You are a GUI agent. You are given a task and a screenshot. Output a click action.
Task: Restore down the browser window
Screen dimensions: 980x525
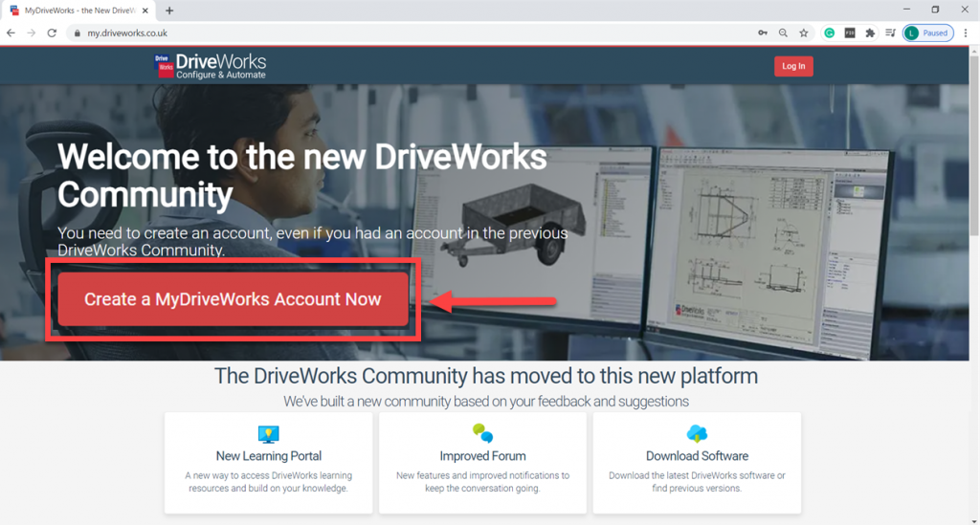point(935,10)
